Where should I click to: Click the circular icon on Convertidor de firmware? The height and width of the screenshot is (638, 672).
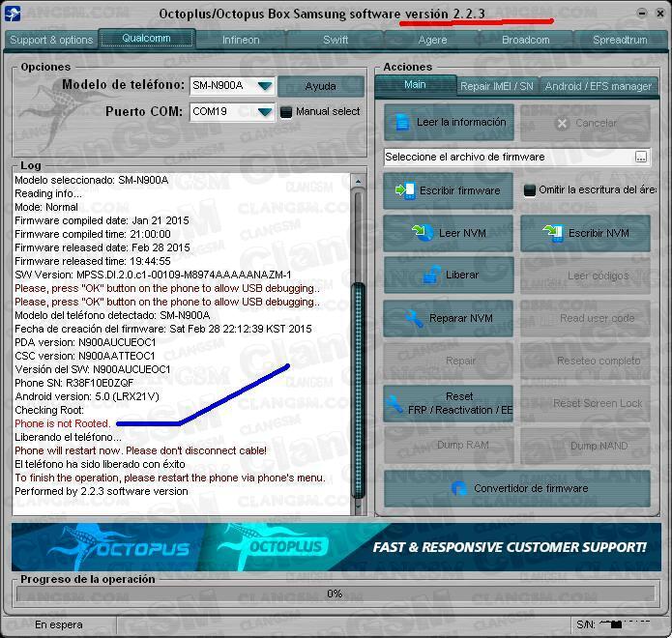point(459,488)
